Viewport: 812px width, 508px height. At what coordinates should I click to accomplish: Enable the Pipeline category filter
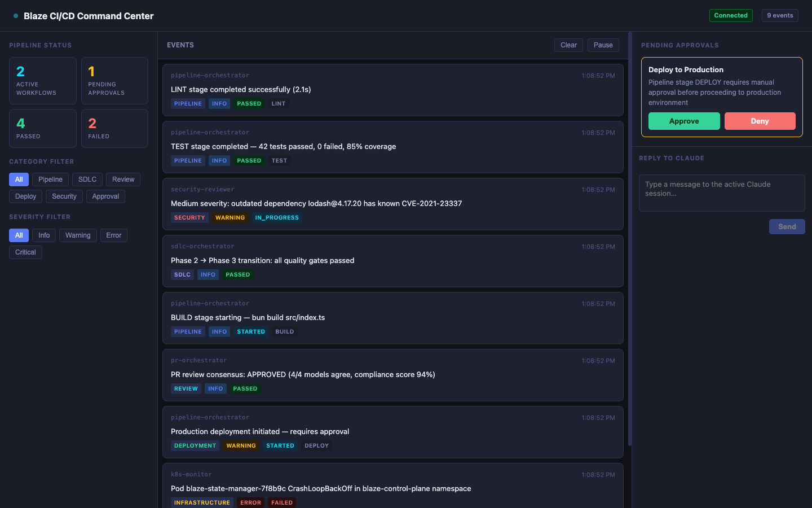coord(50,179)
